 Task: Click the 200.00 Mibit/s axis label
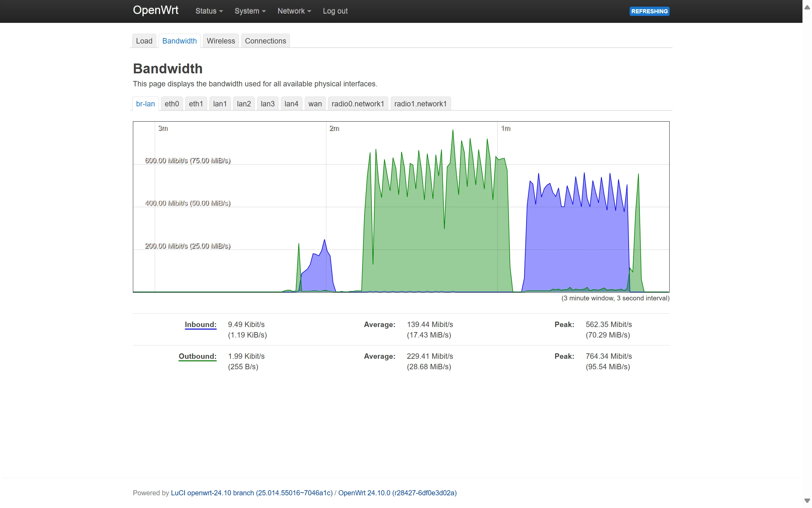187,246
